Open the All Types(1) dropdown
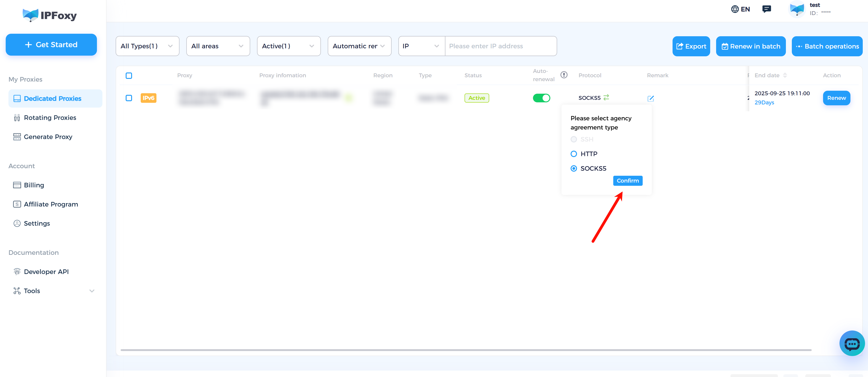This screenshot has height=377, width=868. pyautogui.click(x=147, y=46)
